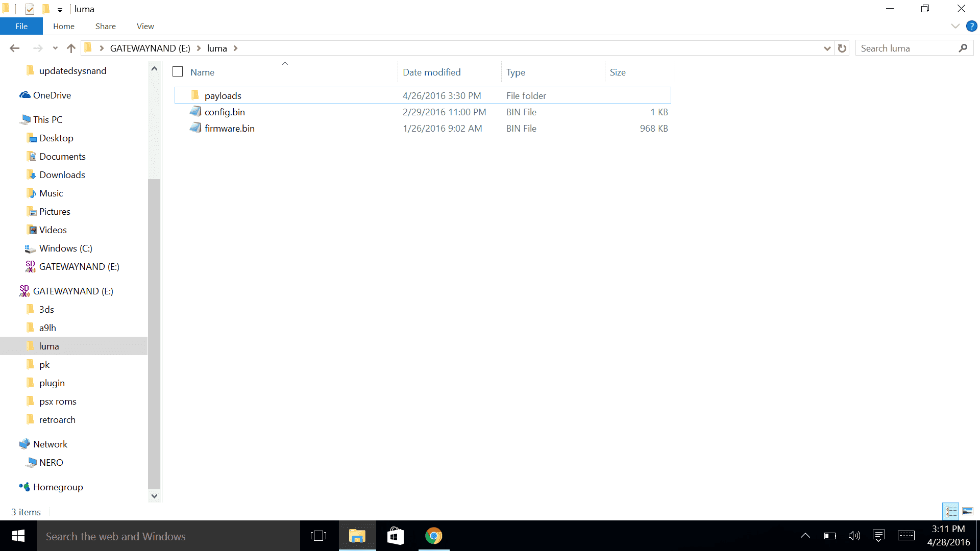
Task: Click the taskbar web search box
Action: point(168,536)
